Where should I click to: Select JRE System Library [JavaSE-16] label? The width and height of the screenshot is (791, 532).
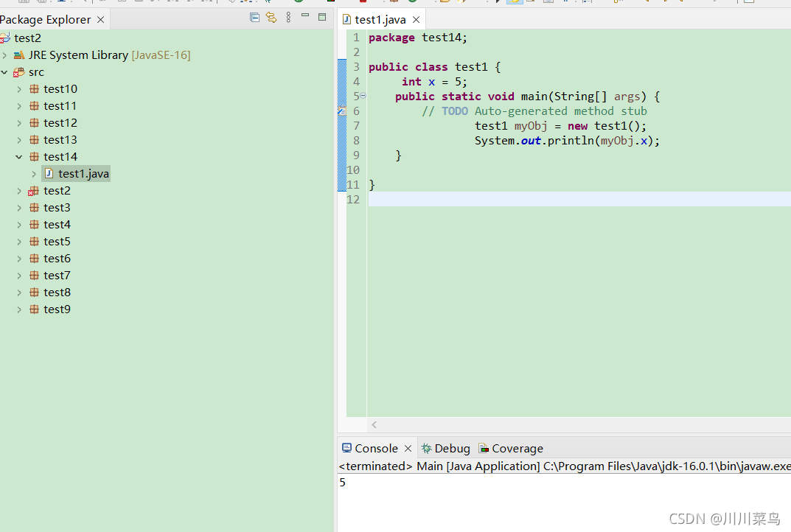[x=109, y=55]
